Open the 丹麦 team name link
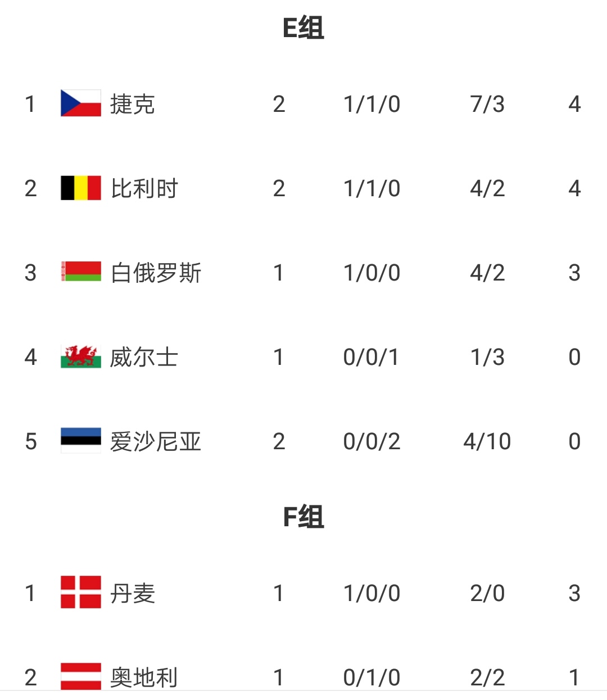The image size is (607, 700). [x=133, y=594]
